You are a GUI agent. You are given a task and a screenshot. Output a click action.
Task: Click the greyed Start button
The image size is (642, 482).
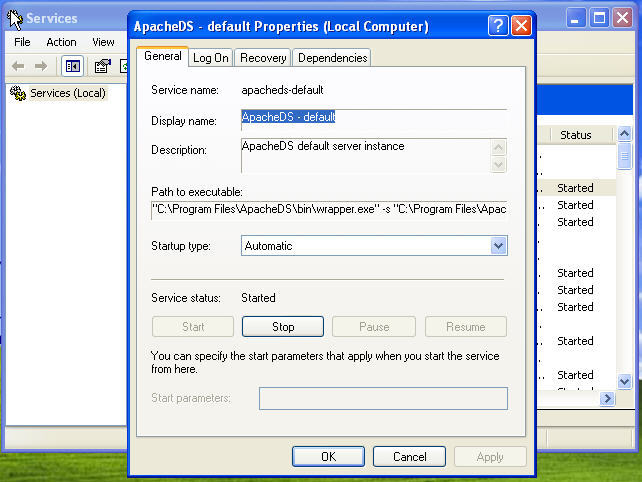click(x=193, y=327)
